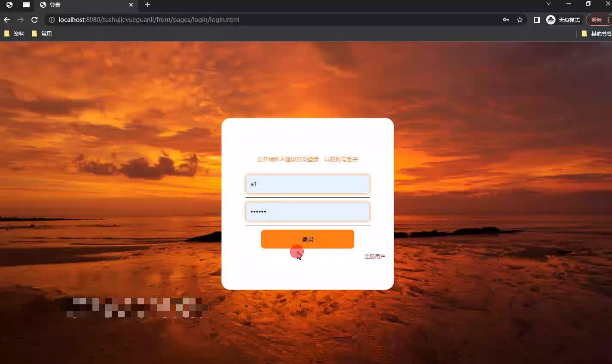This screenshot has width=612, height=364.
Task: Click the 更新 browser update button
Action: 596,19
